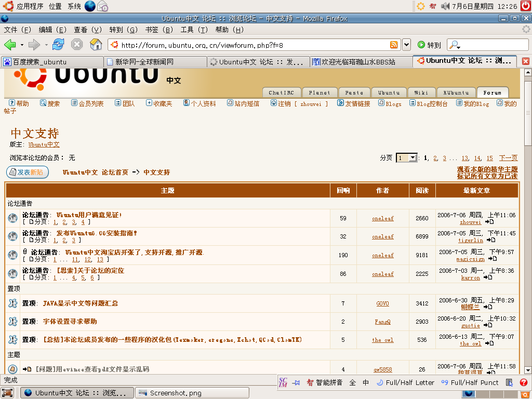
Task: Open author GOVO profile link
Action: point(383,303)
